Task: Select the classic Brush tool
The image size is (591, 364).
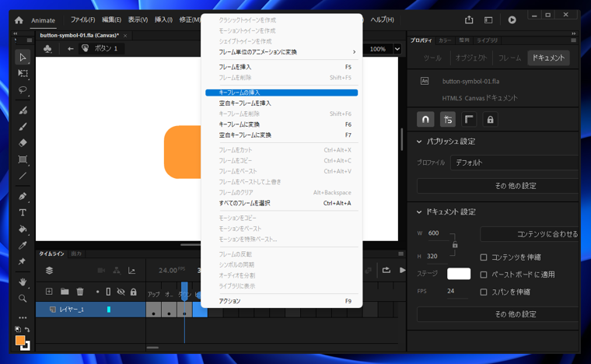Action: point(23,127)
